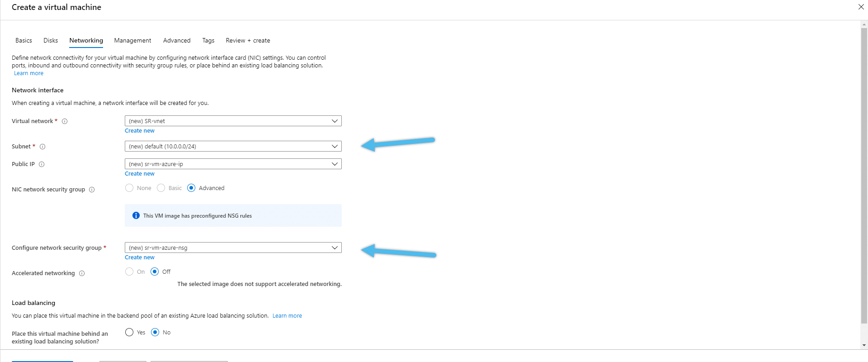Open the Learn more link under Load balancing
The image size is (868, 362).
pos(287,316)
